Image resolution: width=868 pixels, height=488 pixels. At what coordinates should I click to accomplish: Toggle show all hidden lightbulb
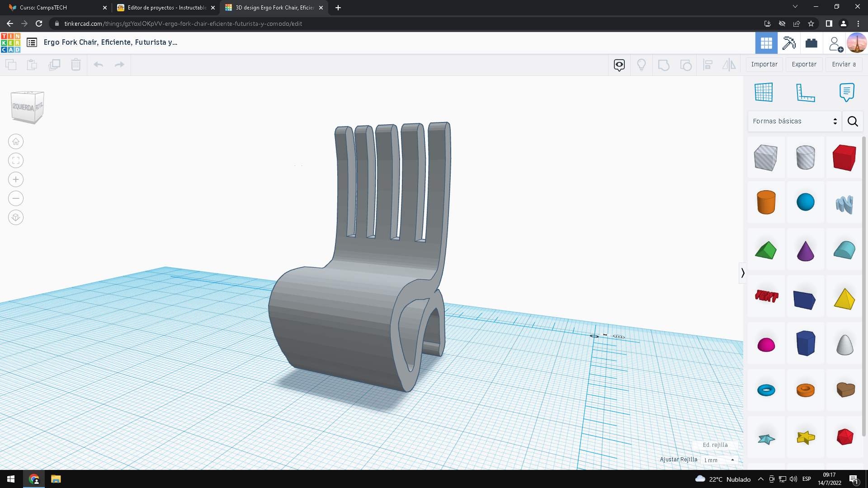[641, 65]
